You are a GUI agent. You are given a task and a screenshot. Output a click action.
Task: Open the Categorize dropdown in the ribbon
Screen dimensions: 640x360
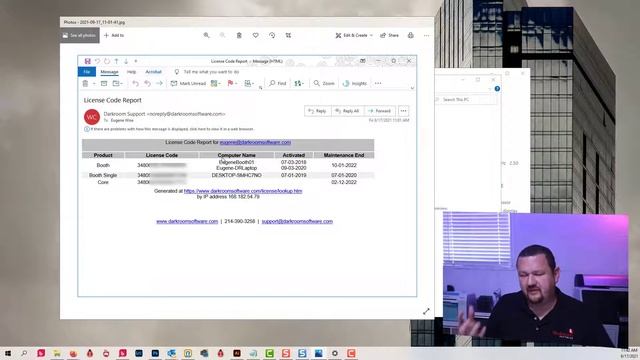coord(216,83)
